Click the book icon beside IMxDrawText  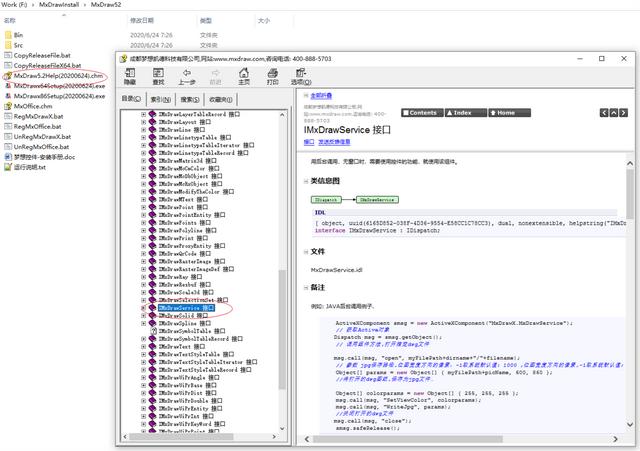coord(152,347)
